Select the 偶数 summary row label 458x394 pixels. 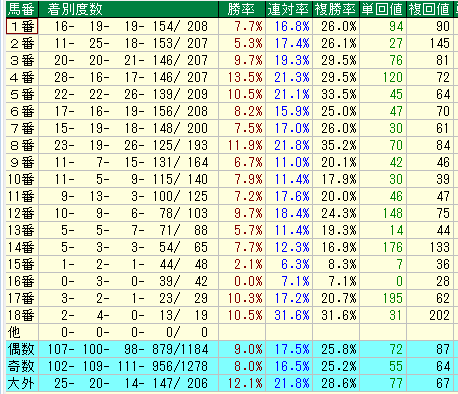(22, 349)
